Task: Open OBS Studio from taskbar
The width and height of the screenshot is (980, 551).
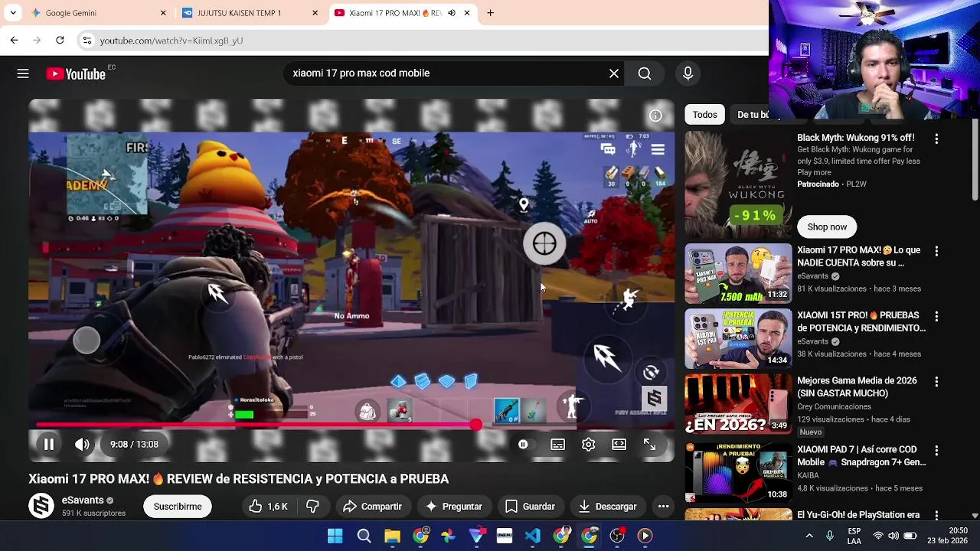Action: point(617,536)
